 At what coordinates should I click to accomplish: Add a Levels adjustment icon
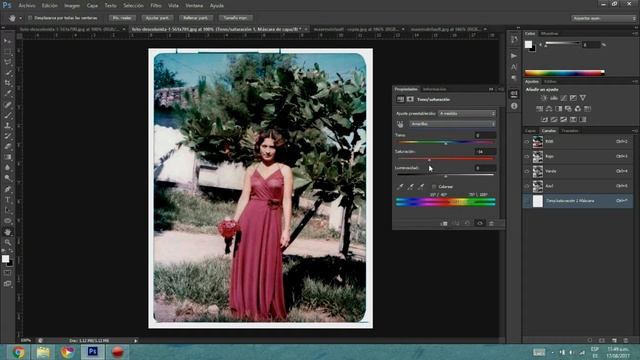point(554,98)
